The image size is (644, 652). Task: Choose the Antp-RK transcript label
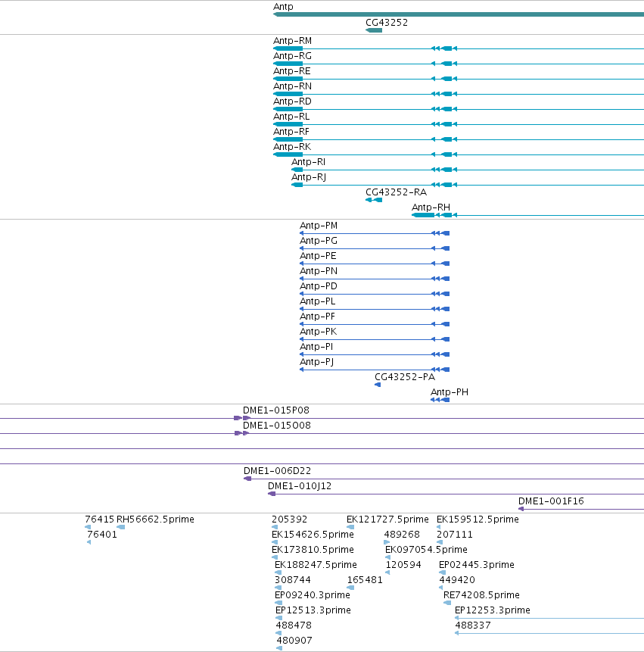click(x=292, y=147)
